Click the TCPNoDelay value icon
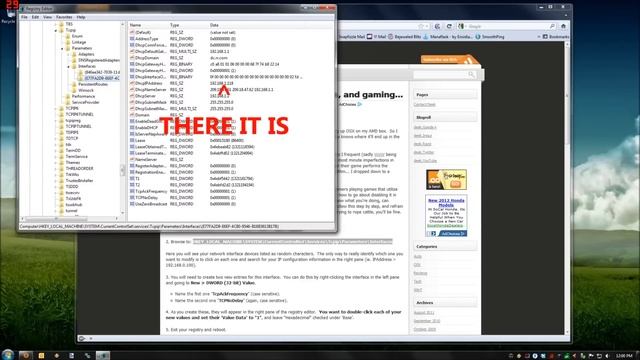 [132, 198]
